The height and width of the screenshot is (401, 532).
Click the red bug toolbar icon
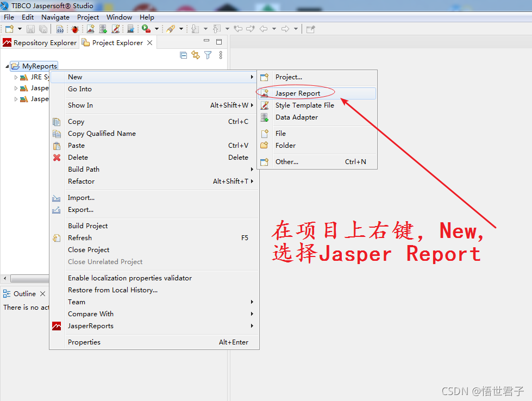[x=75, y=29]
